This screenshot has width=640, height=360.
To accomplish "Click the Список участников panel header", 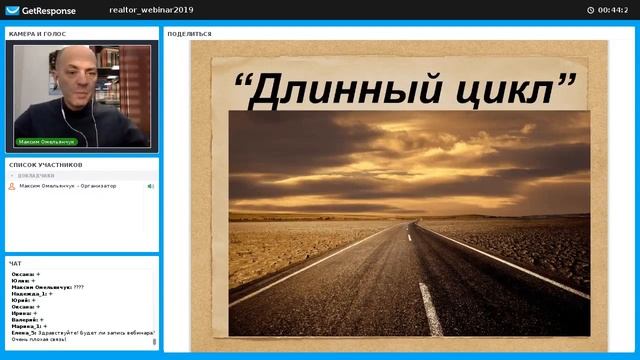I will (x=46, y=165).
